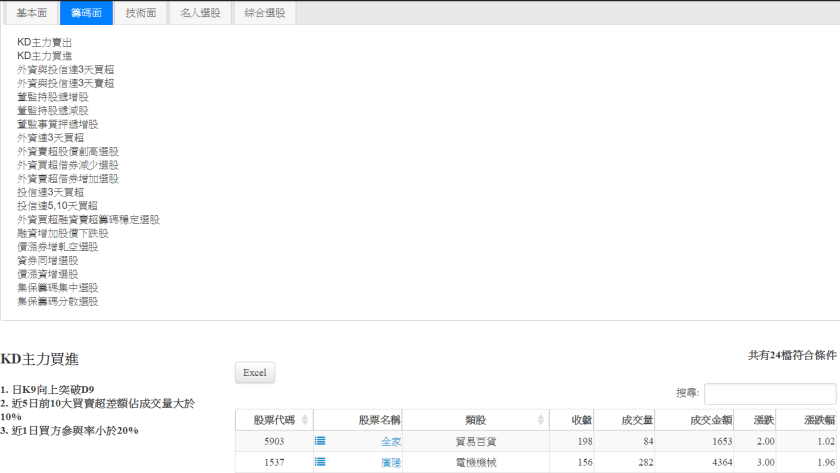
Task: Click the list icon beside stock 5903
Action: pos(320,440)
